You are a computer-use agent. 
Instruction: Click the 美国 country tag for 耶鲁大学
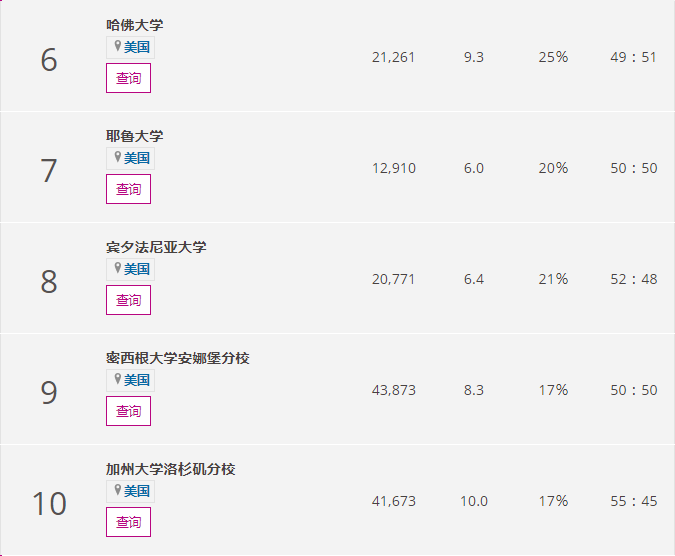click(x=137, y=158)
